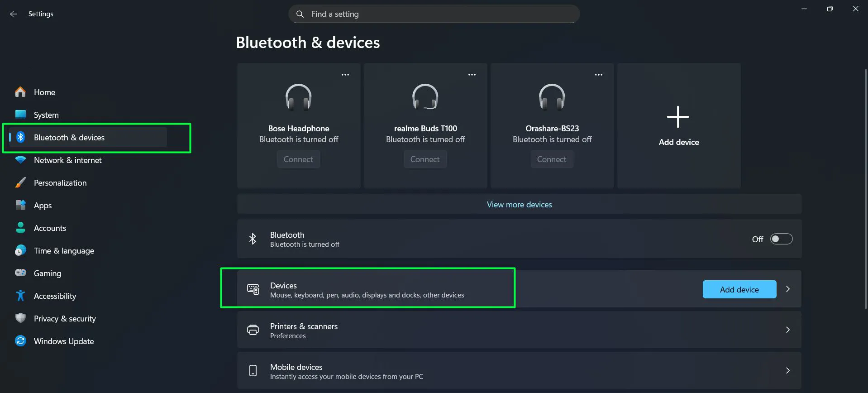
Task: Click the search magnifier icon
Action: tap(300, 14)
